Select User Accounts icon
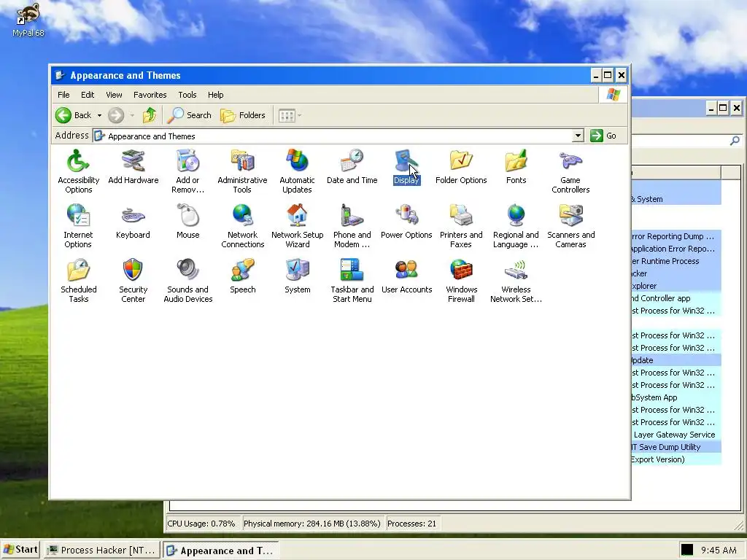This screenshot has width=747, height=560. pyautogui.click(x=406, y=276)
